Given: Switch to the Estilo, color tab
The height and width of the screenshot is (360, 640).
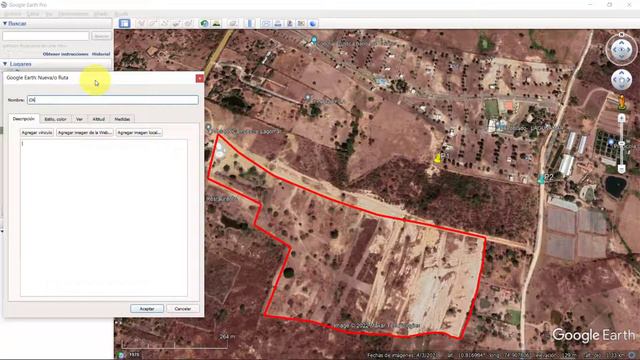Looking at the screenshot, I should coord(55,119).
